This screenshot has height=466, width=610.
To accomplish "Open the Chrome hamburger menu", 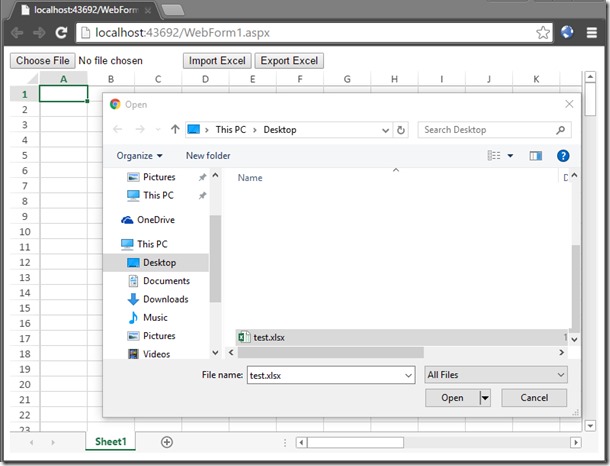I will pyautogui.click(x=592, y=33).
